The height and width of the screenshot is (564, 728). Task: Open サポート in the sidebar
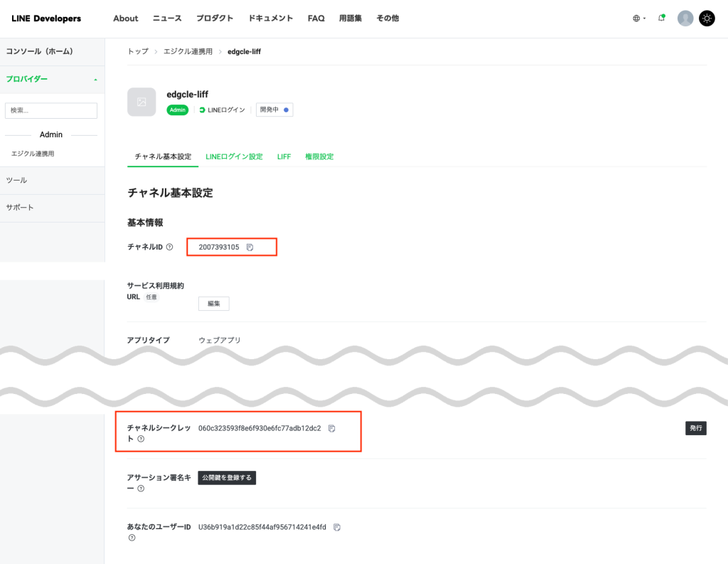52,208
